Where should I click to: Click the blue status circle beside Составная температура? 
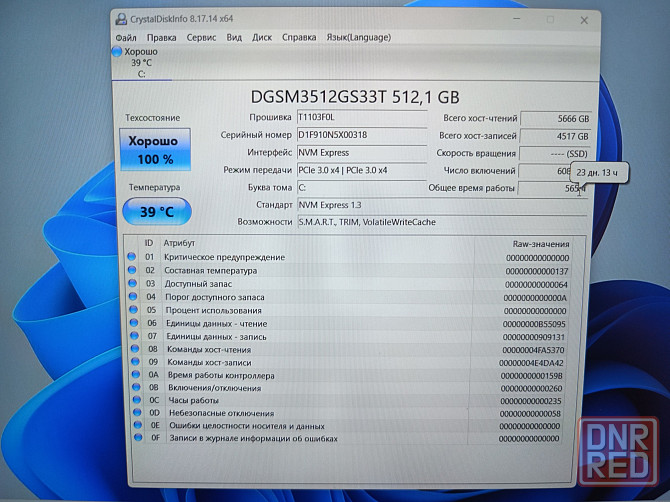[132, 271]
